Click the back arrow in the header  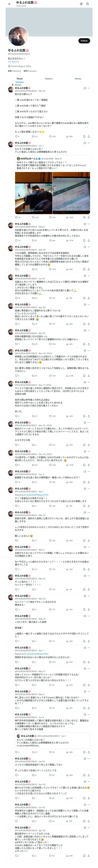coord(9,4)
